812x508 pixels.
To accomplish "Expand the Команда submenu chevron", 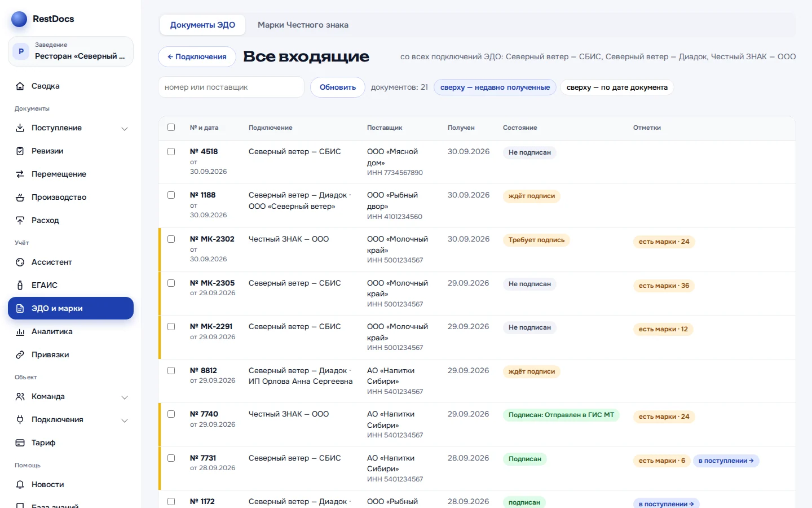I will point(125,397).
